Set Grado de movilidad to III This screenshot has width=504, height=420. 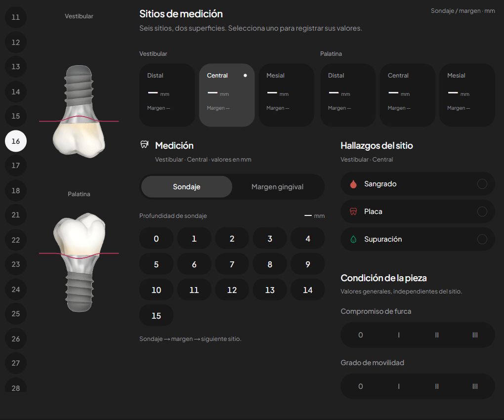475,386
